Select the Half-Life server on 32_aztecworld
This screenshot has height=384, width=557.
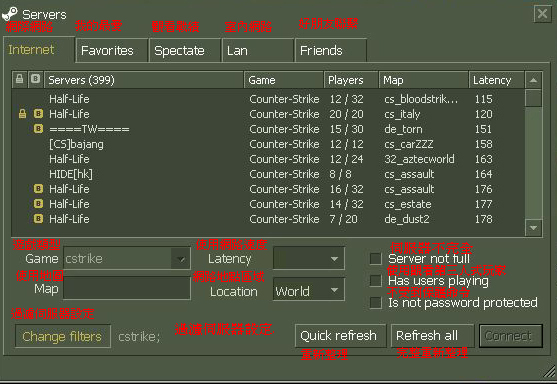tap(268, 159)
